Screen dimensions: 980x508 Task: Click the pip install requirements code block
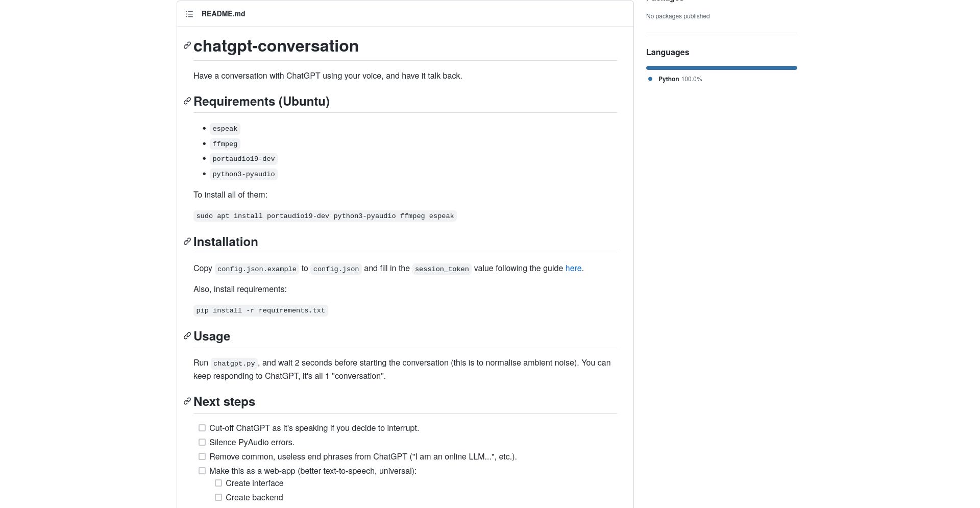coord(261,310)
